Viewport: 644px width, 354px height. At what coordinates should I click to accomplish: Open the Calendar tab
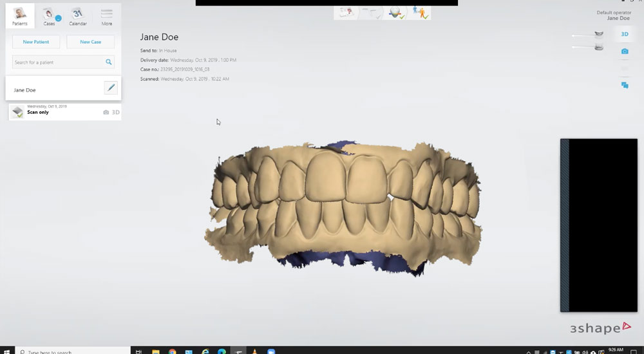(78, 17)
